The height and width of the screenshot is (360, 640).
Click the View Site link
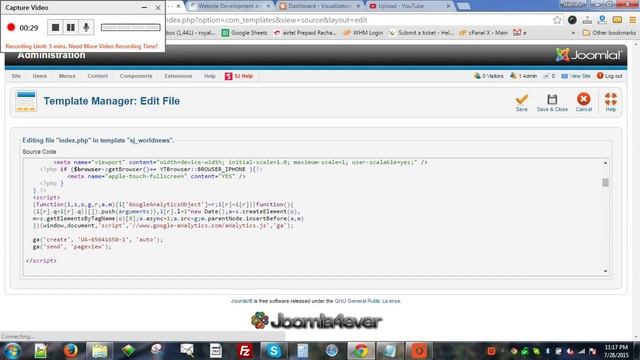point(576,76)
